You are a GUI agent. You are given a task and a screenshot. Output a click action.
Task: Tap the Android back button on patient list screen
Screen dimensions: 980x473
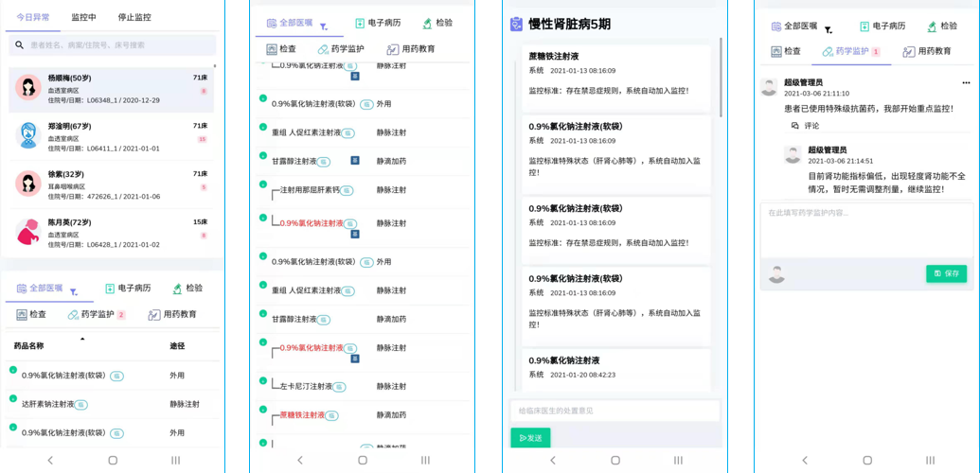pyautogui.click(x=50, y=460)
